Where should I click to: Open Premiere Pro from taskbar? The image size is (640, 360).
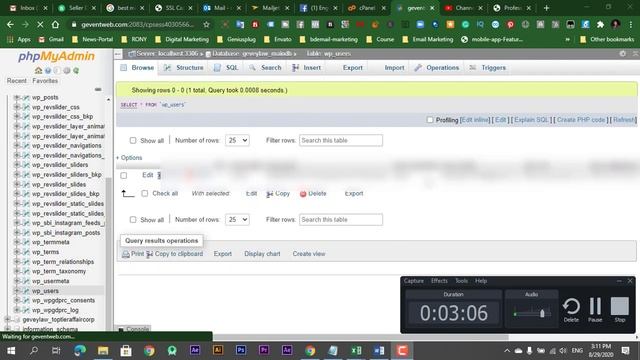click(264, 350)
